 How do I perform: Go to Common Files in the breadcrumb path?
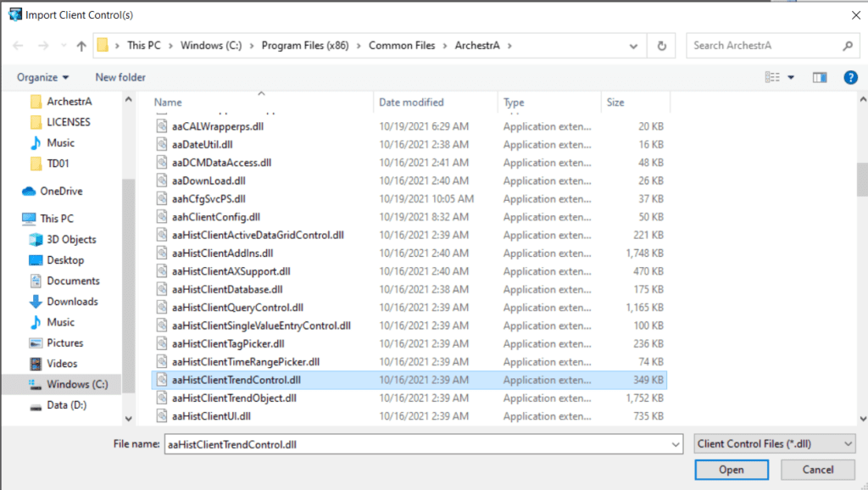pos(402,45)
